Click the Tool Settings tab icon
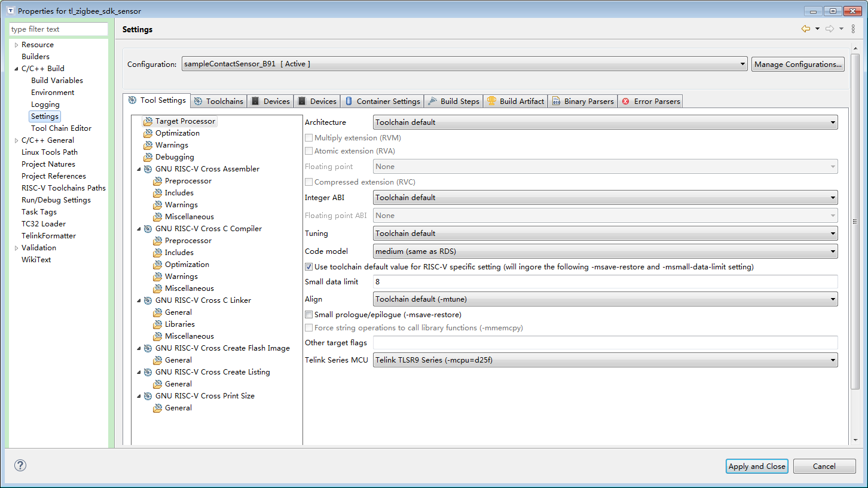 click(133, 100)
